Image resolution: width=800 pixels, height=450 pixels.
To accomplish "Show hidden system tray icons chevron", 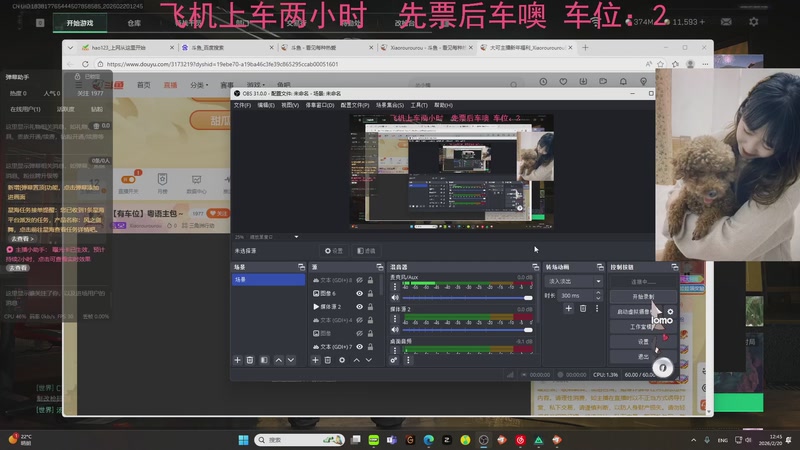I will pyautogui.click(x=693, y=440).
